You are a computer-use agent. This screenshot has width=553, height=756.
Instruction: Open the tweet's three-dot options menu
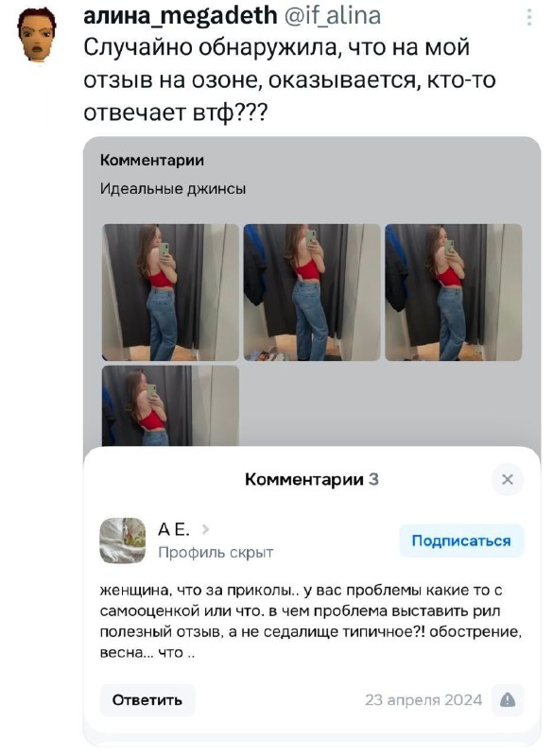529,17
